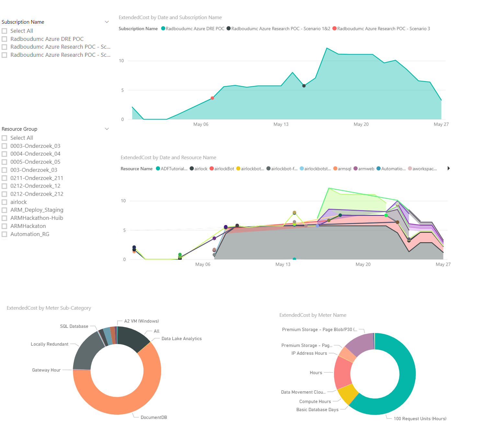Tick the 0003-Onderzoek_03 resource group checkbox

[x=5, y=146]
